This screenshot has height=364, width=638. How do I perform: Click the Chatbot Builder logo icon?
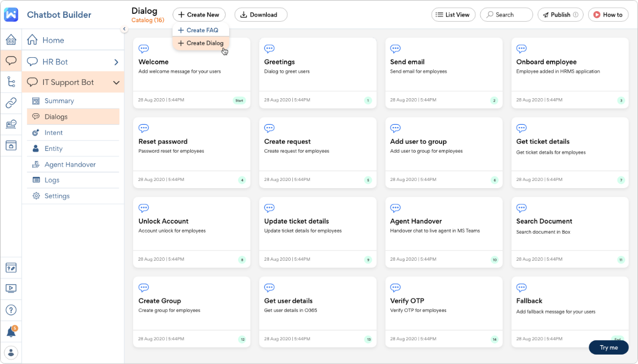[x=11, y=14]
